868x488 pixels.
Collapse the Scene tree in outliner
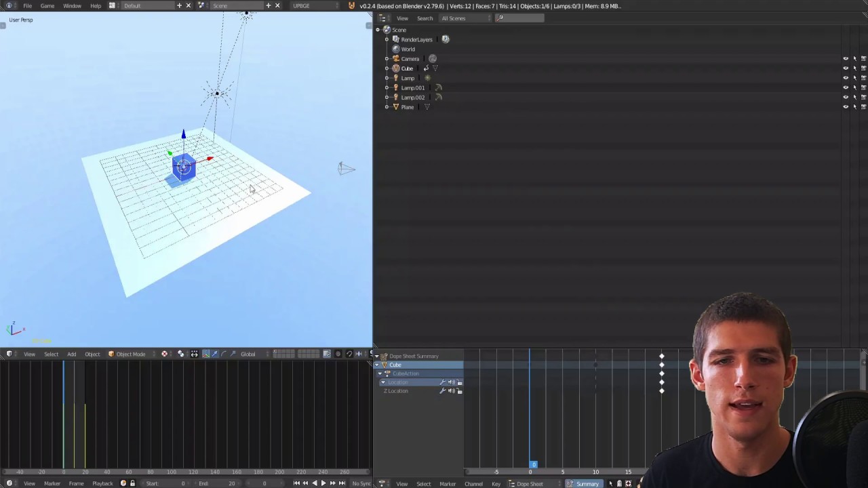(x=378, y=30)
